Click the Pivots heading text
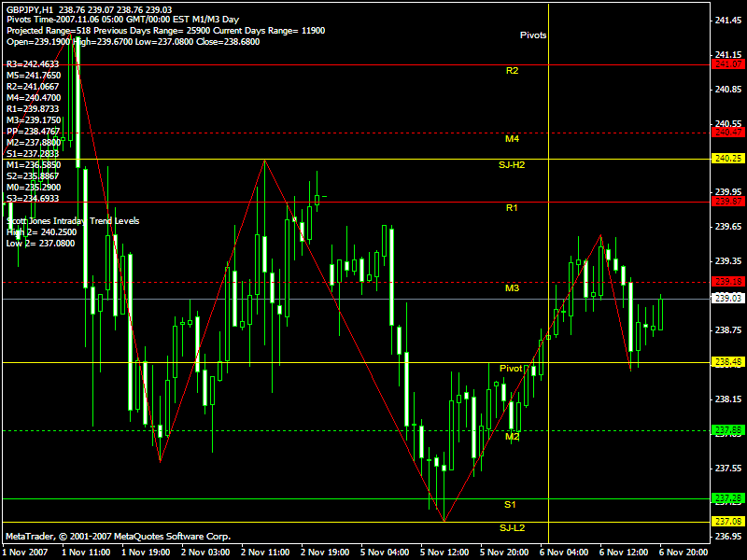The width and height of the screenshot is (747, 560). click(533, 35)
